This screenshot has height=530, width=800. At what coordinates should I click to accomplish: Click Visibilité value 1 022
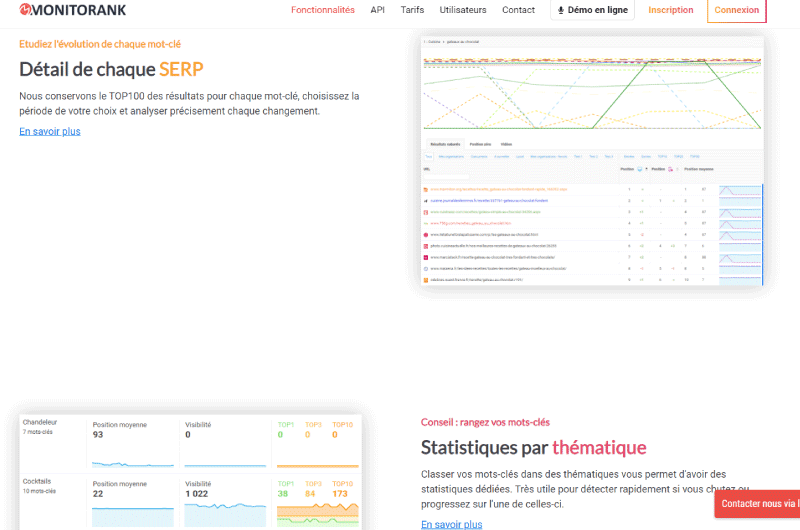click(x=196, y=493)
